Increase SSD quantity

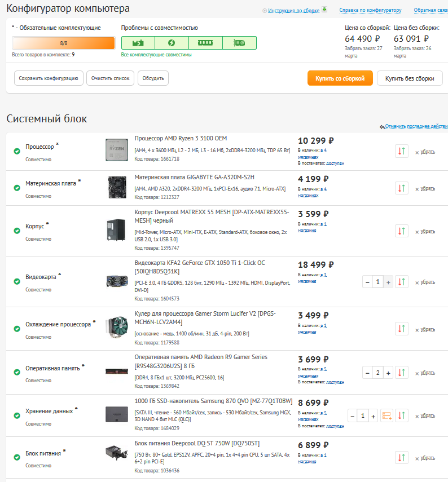(373, 416)
